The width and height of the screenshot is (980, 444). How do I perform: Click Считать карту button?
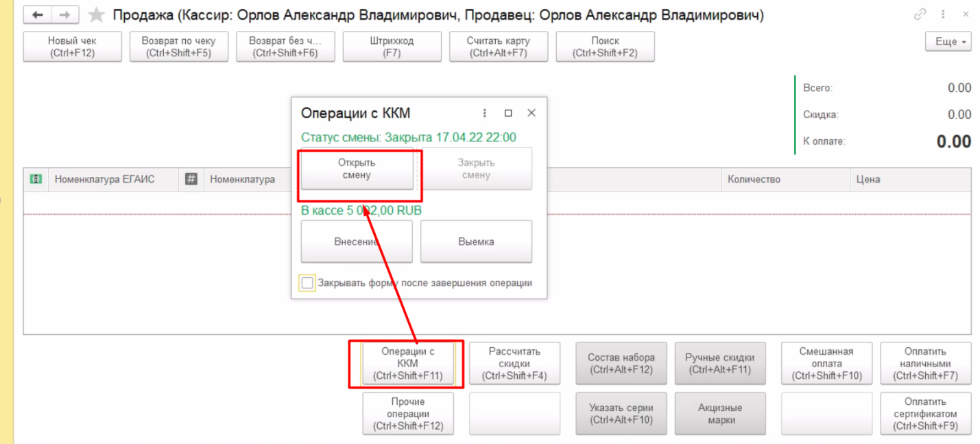pos(498,47)
